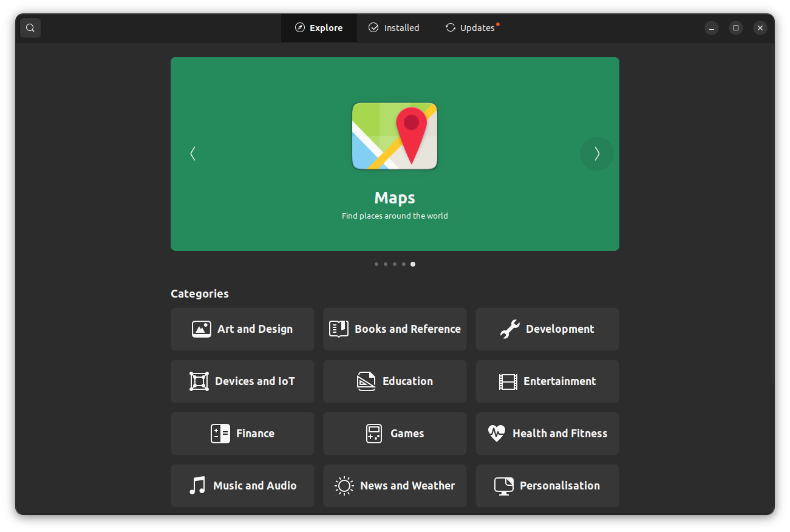Go to previous featured app with left chevron
The image size is (790, 532).
coord(193,154)
